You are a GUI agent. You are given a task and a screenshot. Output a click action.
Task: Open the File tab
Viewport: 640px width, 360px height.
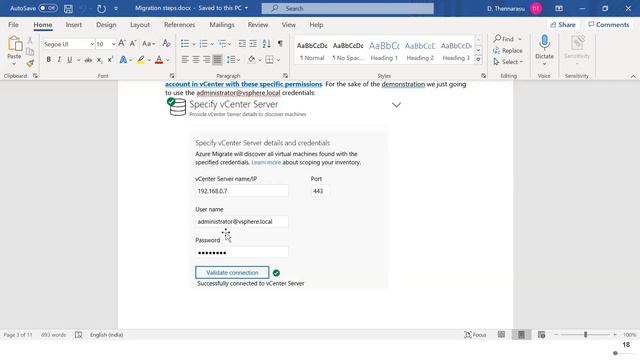click(x=13, y=24)
